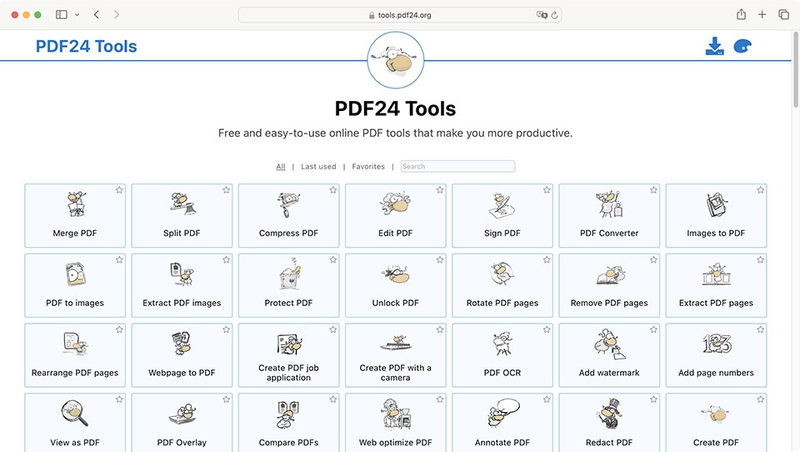The width and height of the screenshot is (800, 452).
Task: Favorite the Sign PDF tool star
Action: (547, 190)
